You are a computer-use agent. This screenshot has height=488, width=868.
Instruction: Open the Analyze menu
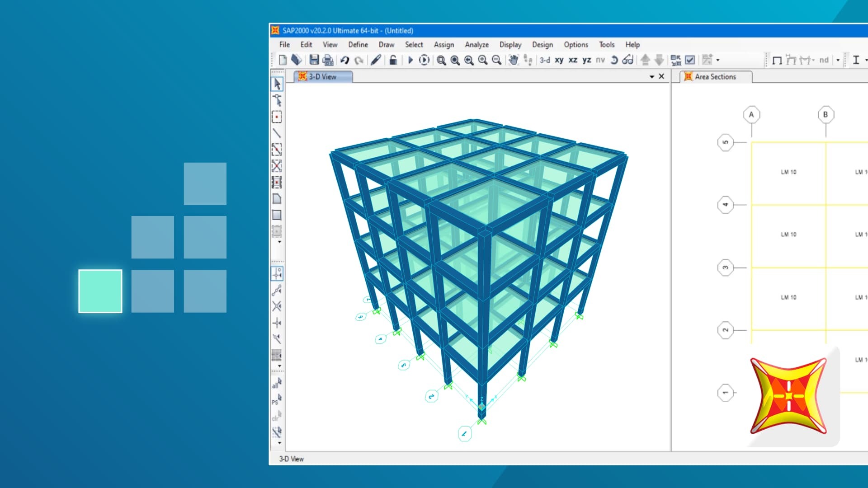coord(476,45)
